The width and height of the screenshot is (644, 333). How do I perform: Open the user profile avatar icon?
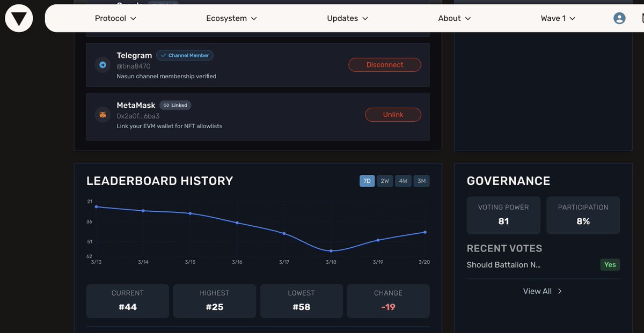619,18
